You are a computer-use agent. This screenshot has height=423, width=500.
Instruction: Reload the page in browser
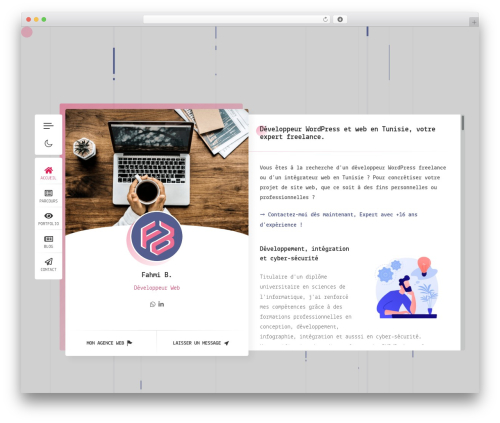325,19
